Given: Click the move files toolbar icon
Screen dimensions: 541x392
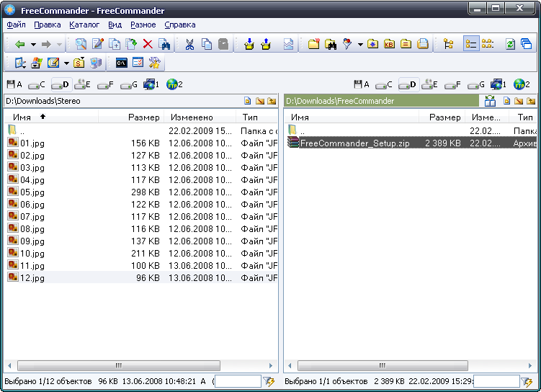Looking at the screenshot, I should point(131,44).
